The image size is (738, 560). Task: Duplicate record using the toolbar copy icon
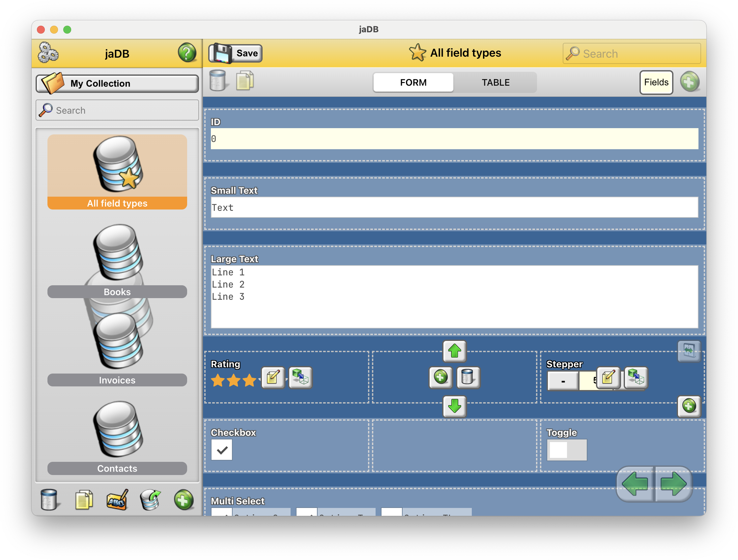point(245,81)
